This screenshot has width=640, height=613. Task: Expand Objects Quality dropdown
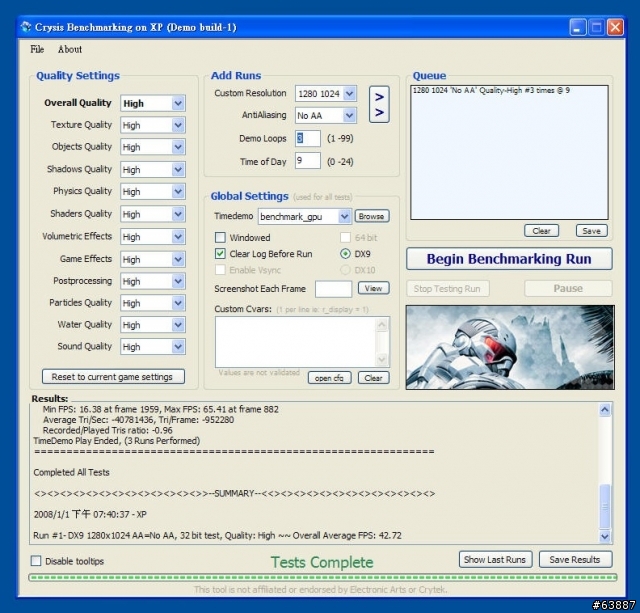click(178, 147)
